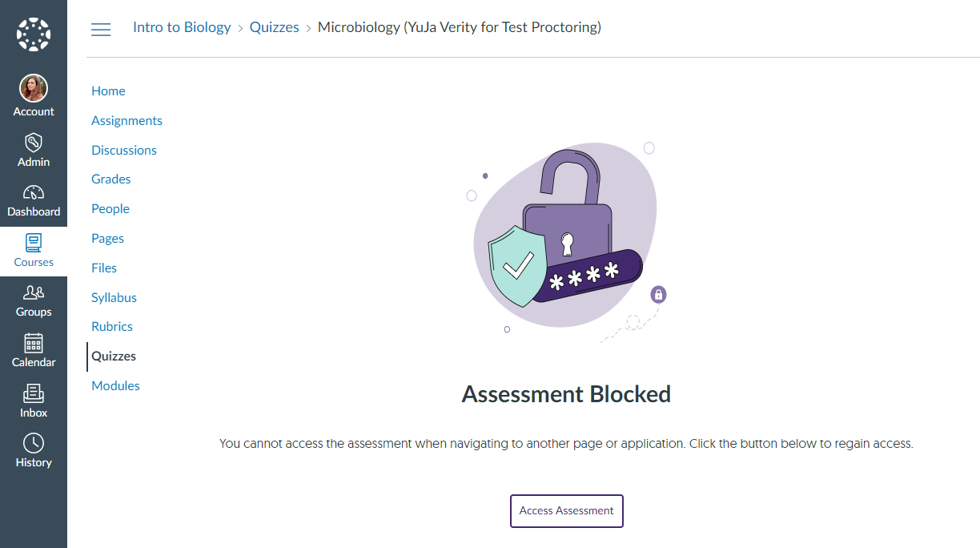Open Modules in course navigation
Image resolution: width=980 pixels, height=548 pixels.
tap(115, 386)
